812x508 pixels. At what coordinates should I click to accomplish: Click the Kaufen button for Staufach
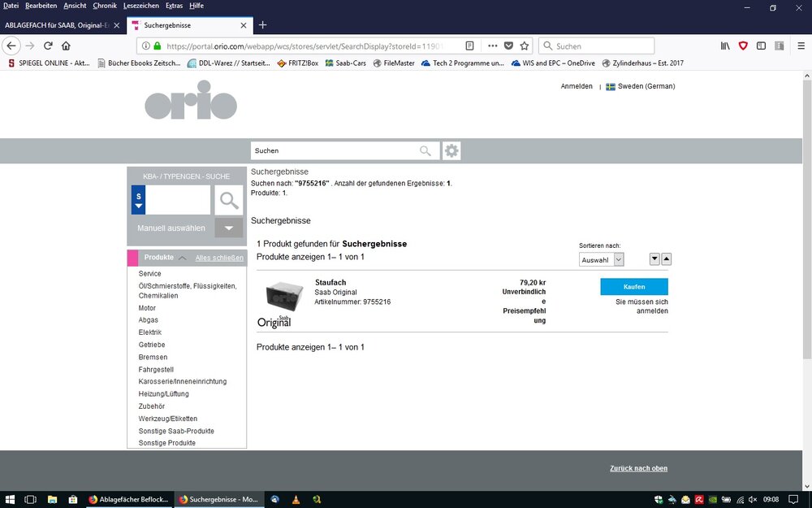pos(634,287)
